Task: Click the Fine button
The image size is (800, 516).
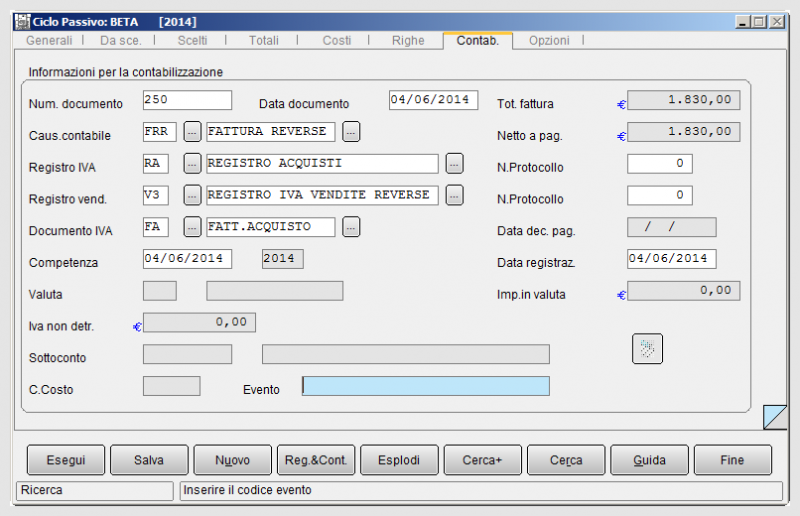Action: (733, 460)
